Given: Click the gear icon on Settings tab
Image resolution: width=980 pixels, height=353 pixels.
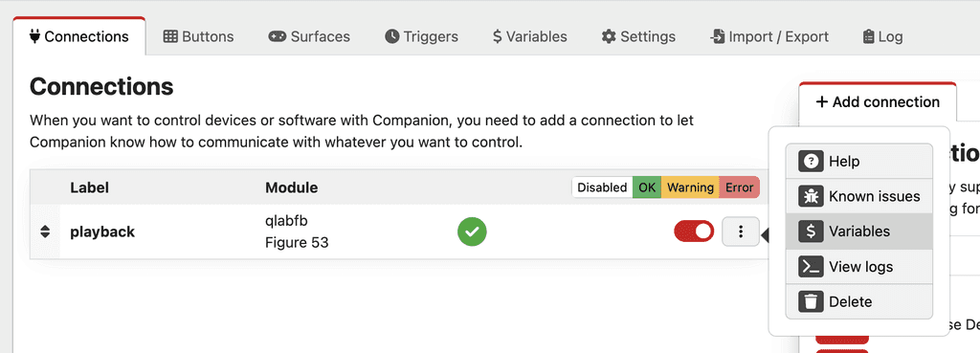Looking at the screenshot, I should pos(608,36).
